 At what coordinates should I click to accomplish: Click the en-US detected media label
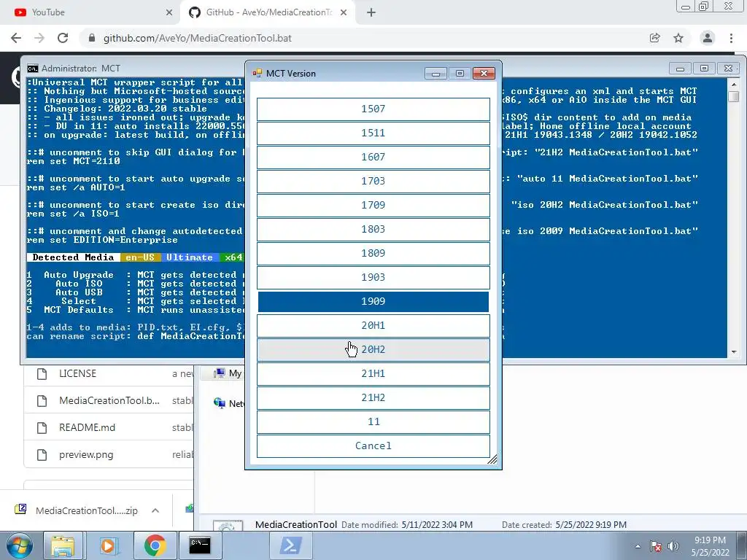point(140,257)
